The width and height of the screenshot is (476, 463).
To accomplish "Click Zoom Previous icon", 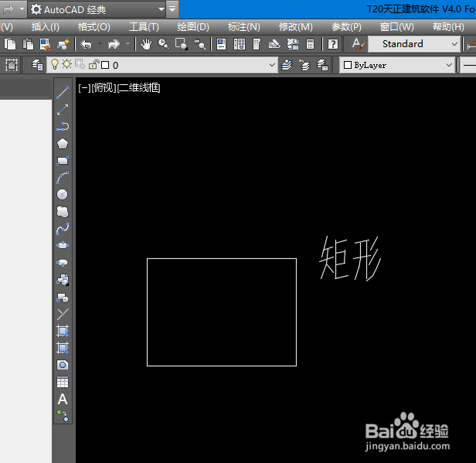I will [199, 44].
